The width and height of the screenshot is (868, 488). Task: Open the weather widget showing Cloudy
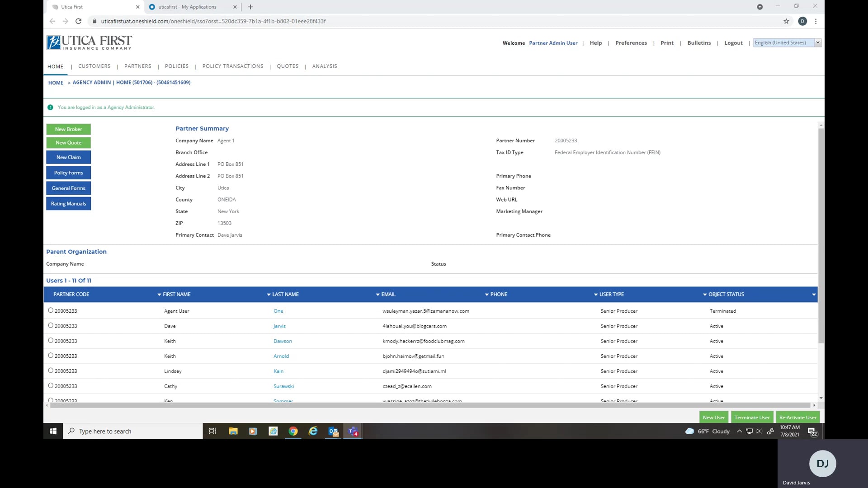coord(708,431)
